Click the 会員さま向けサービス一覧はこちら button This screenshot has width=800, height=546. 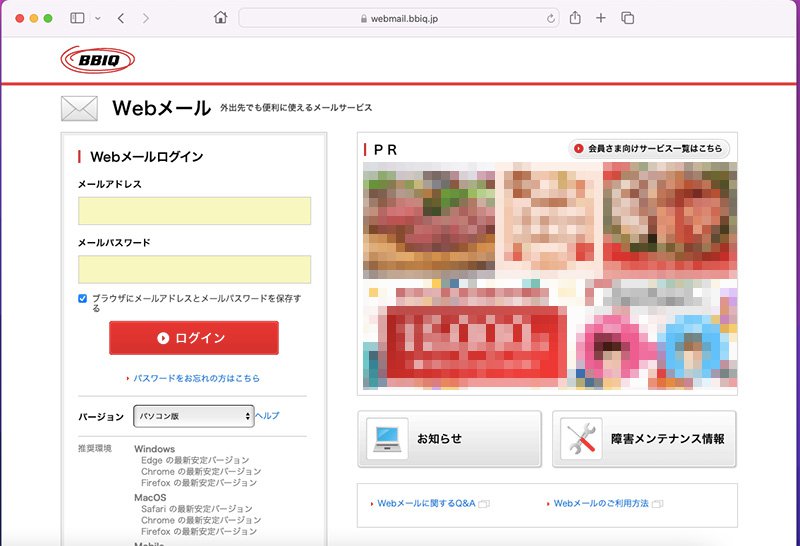click(x=648, y=149)
